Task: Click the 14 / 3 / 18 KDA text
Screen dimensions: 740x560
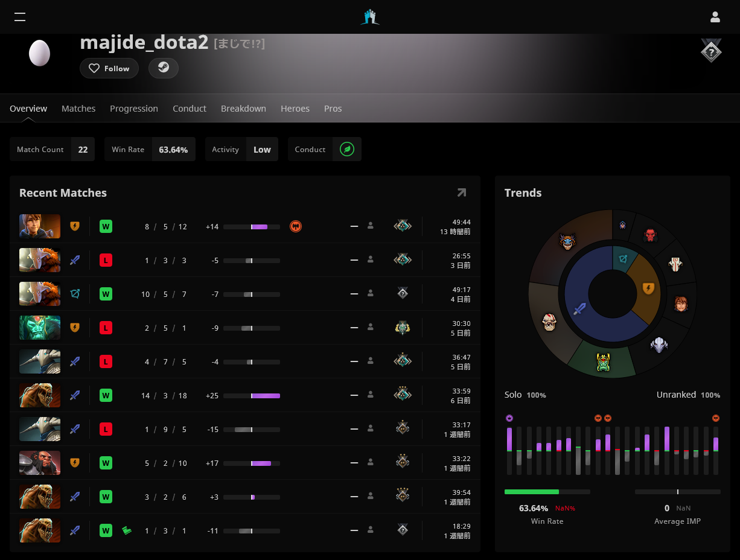Action: click(x=164, y=396)
